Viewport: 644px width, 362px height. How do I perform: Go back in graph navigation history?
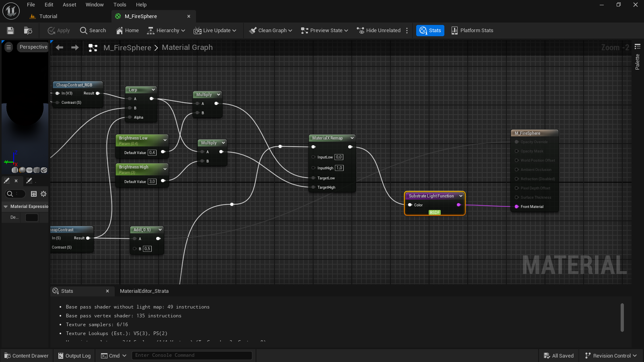(60, 47)
